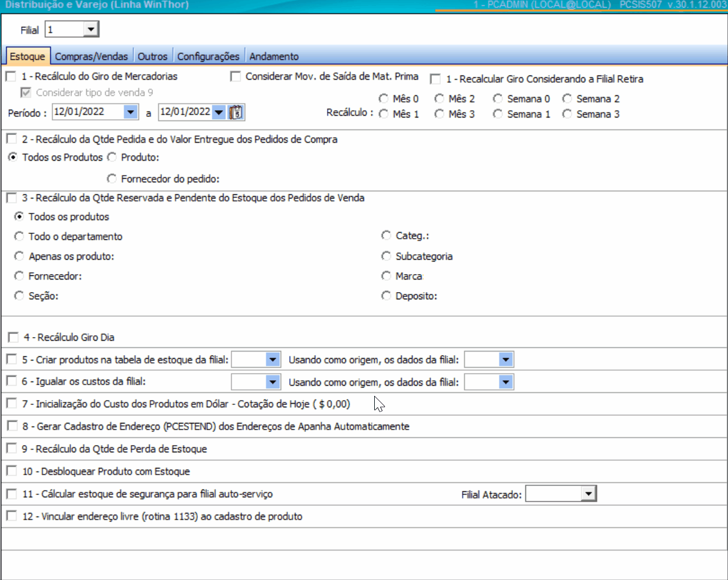This screenshot has height=580, width=728.
Task: Open the Filial dropdown at the top
Action: pyautogui.click(x=91, y=29)
